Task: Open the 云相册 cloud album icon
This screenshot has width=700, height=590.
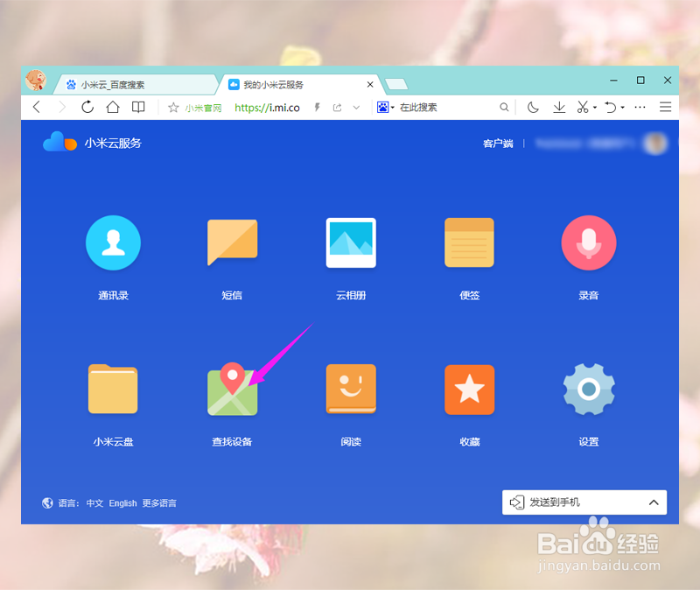Action: click(351, 242)
